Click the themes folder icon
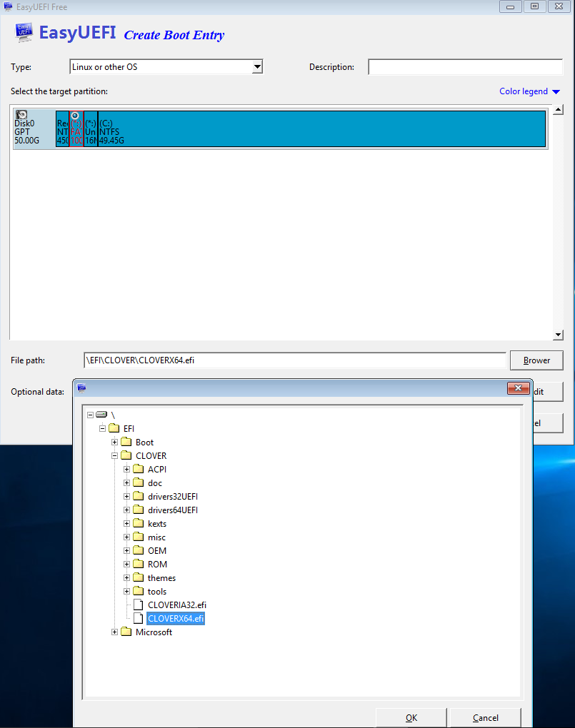This screenshot has height=728, width=575. (x=139, y=578)
